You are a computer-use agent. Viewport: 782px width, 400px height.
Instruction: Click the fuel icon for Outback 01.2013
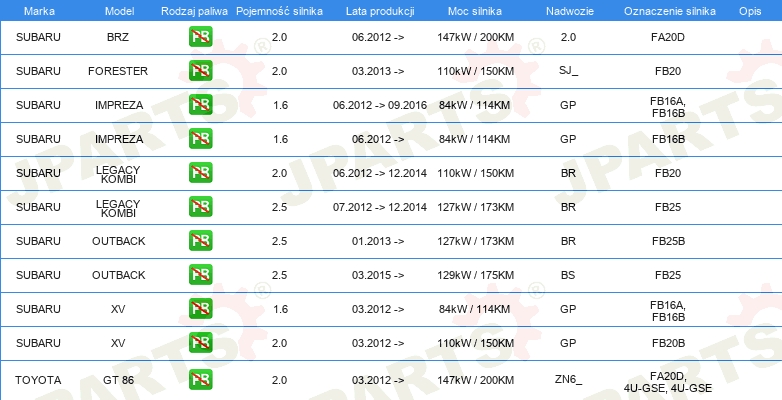[200, 241]
